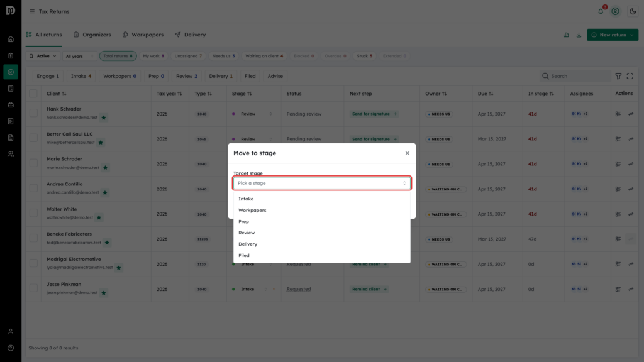Click move stage icon for Hank Schrader
644x362 pixels.
click(630, 114)
